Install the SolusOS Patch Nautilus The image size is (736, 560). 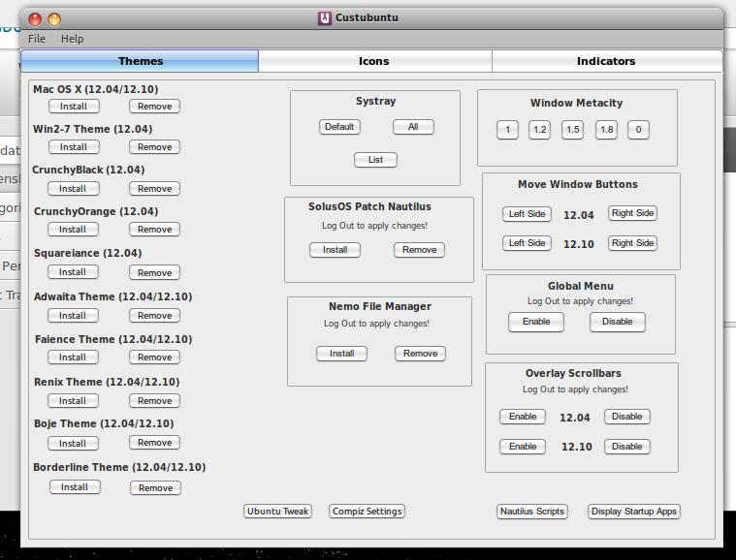[335, 250]
